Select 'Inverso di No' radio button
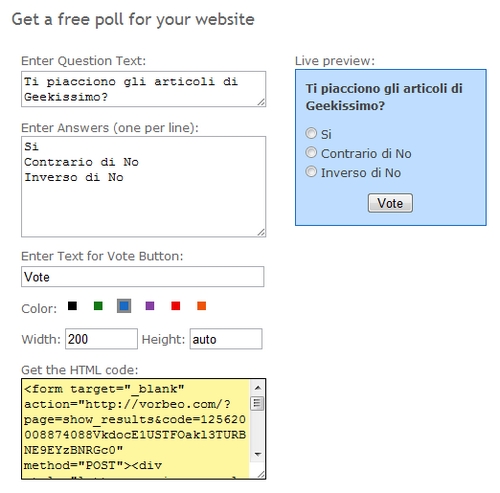The width and height of the screenshot is (500, 493). coord(311,172)
